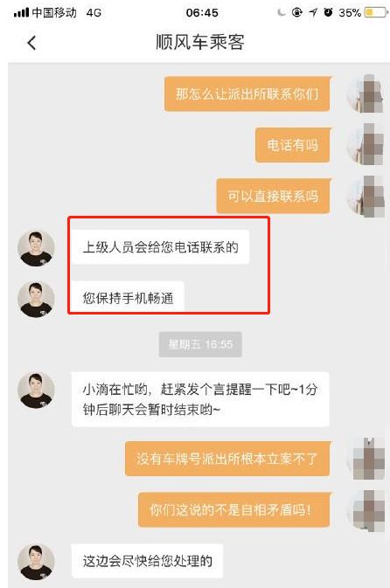
Task: Open agent avatar beside '您保持手机畅通'
Action: tap(36, 300)
